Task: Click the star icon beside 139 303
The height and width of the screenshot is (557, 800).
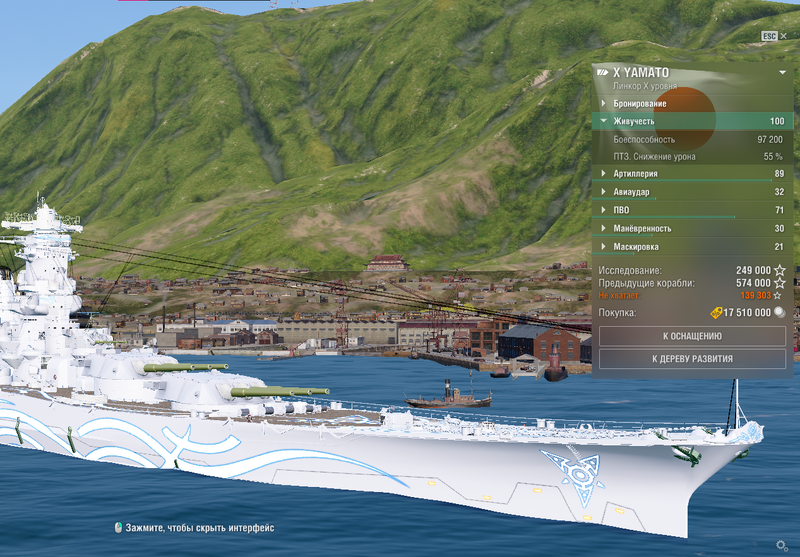Action: pyautogui.click(x=777, y=295)
